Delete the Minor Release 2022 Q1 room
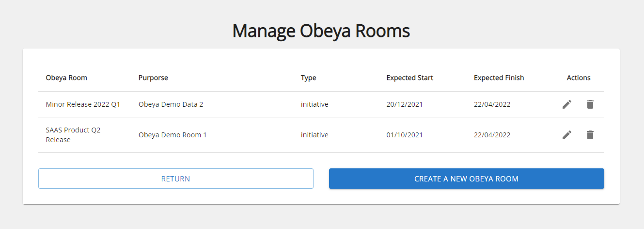Image resolution: width=644 pixels, height=229 pixels. [x=590, y=104]
